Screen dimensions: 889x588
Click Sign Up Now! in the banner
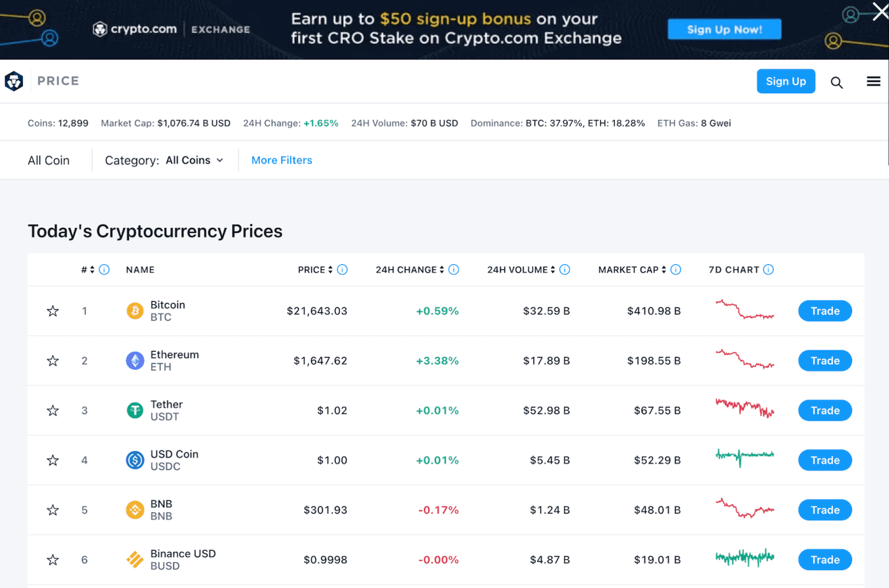point(724,29)
